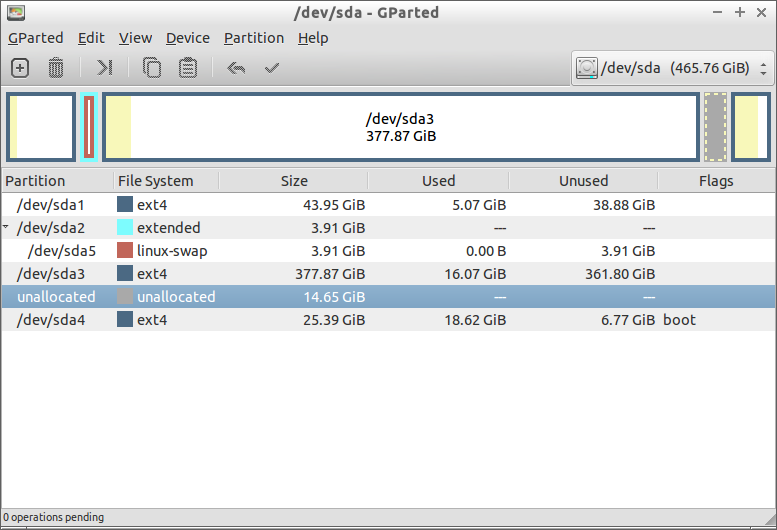Image resolution: width=777 pixels, height=530 pixels.
Task: Click the gray unallocated color swatch
Action: (125, 296)
